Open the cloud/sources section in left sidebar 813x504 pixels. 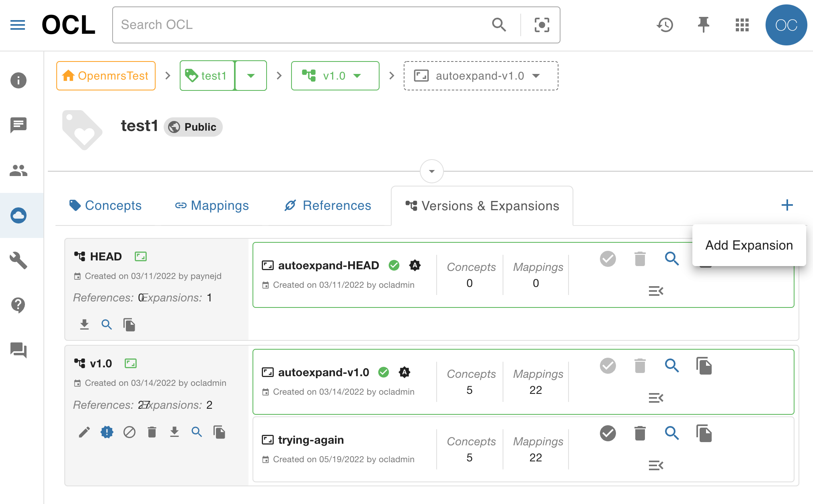(x=18, y=215)
